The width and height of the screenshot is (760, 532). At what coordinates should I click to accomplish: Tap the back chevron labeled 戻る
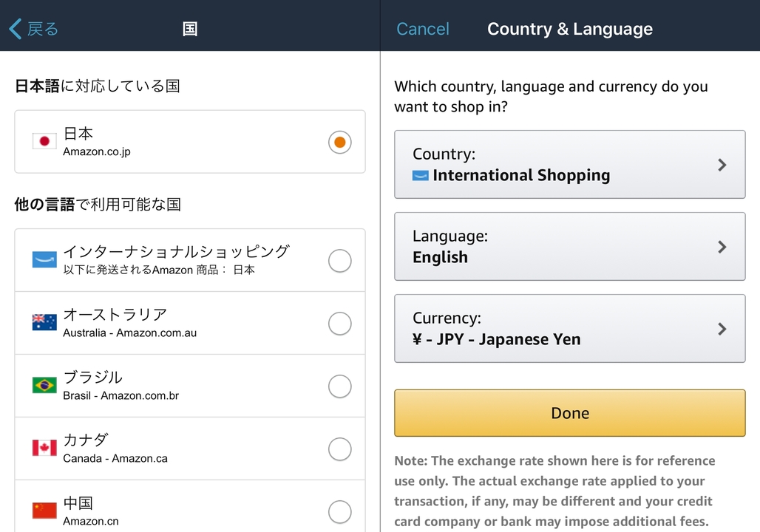point(33,29)
